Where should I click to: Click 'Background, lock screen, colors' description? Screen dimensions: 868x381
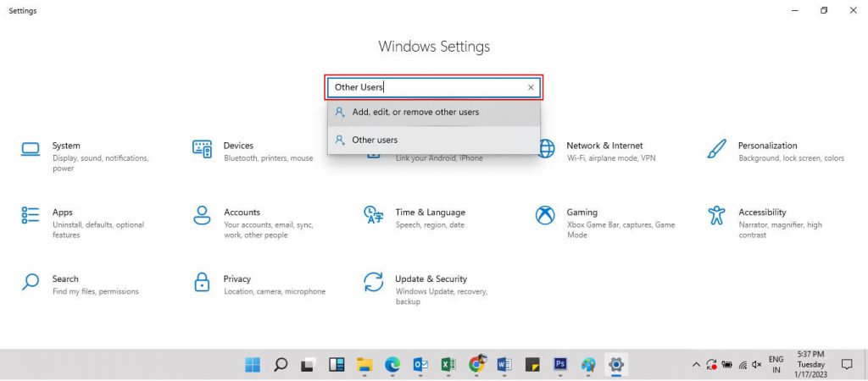click(792, 158)
